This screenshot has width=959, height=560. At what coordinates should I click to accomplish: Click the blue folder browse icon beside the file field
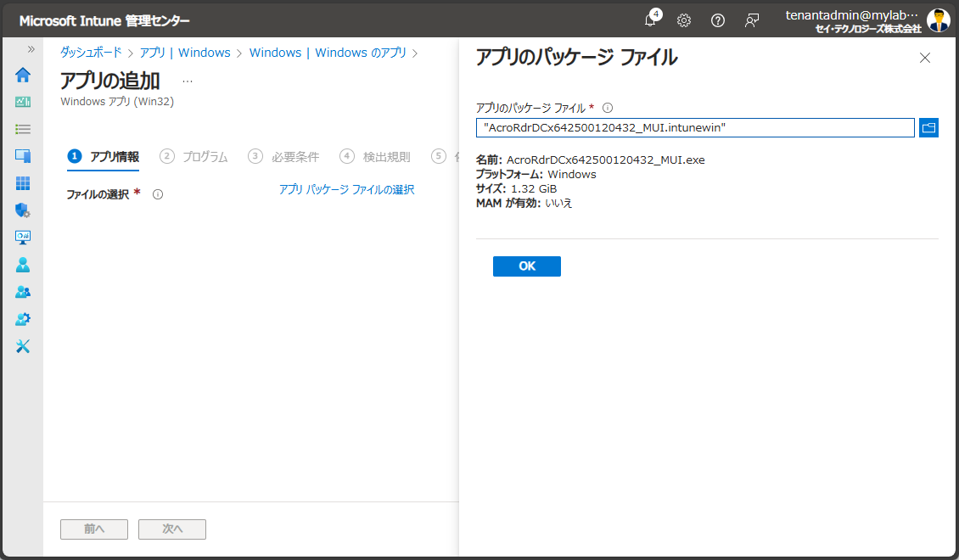[x=928, y=127]
